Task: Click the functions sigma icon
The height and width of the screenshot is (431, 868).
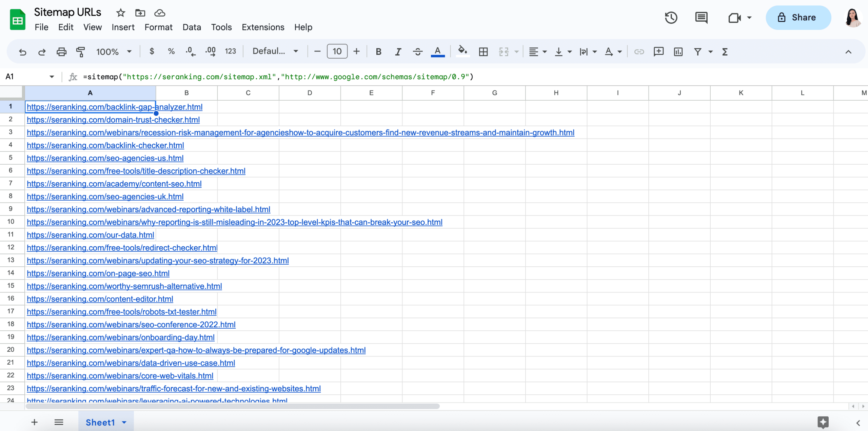Action: click(725, 52)
